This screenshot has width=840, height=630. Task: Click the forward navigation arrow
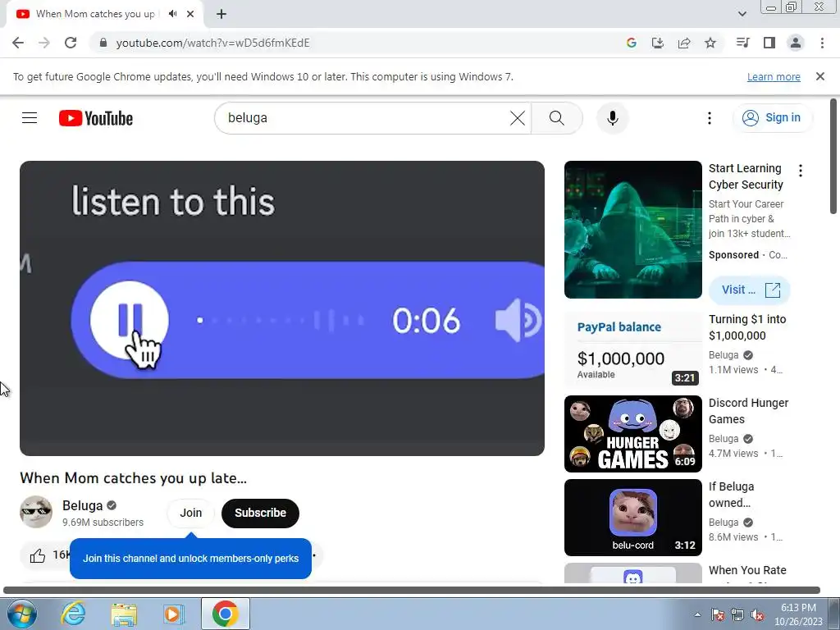click(x=44, y=43)
